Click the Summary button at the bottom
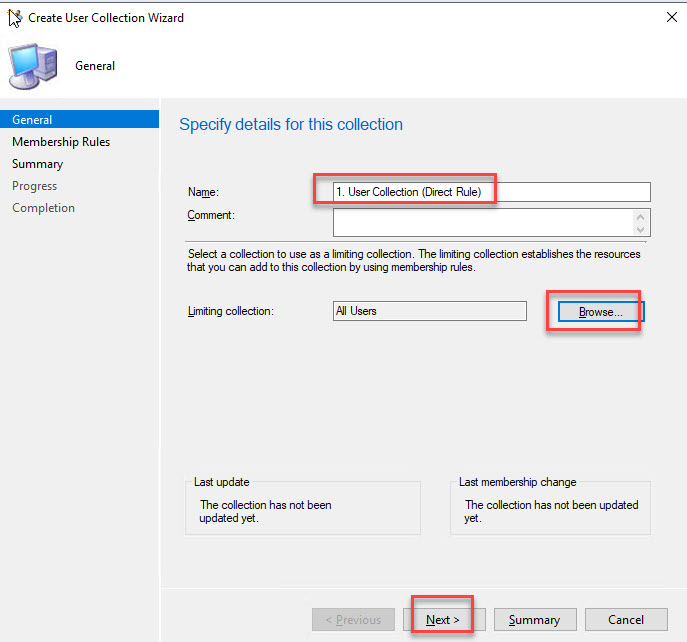Viewport: 687px width, 642px height. tap(534, 620)
